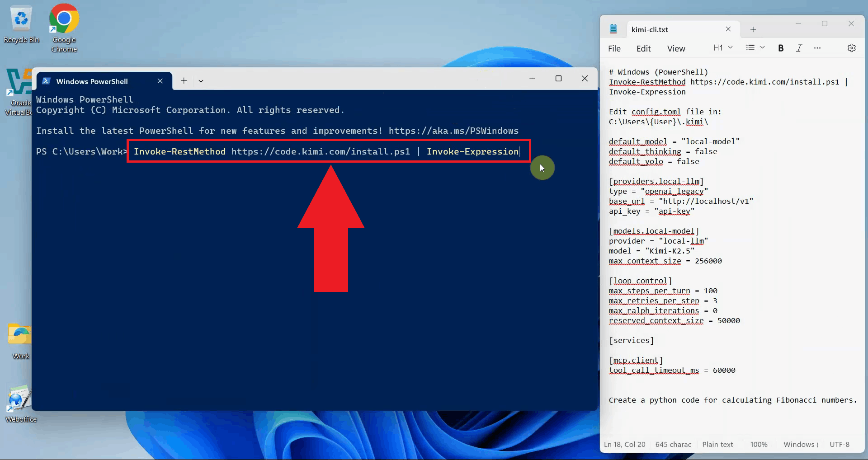Toggle italic formatting in Notepad
The image size is (868, 460).
pos(799,48)
